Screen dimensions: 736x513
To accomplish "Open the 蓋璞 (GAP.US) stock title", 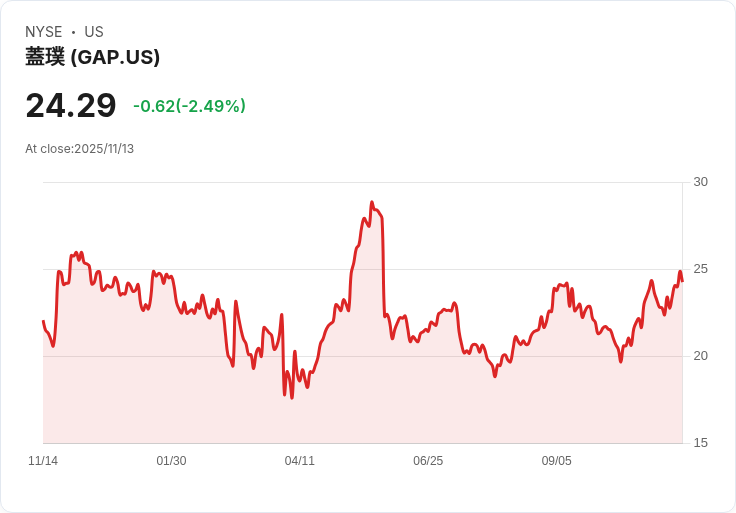I will 92,57.
